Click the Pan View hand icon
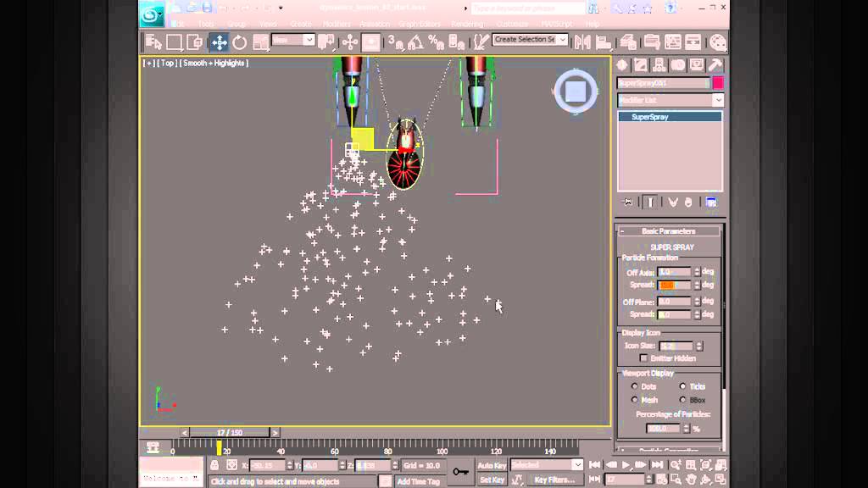This screenshot has height=488, width=868. (691, 480)
